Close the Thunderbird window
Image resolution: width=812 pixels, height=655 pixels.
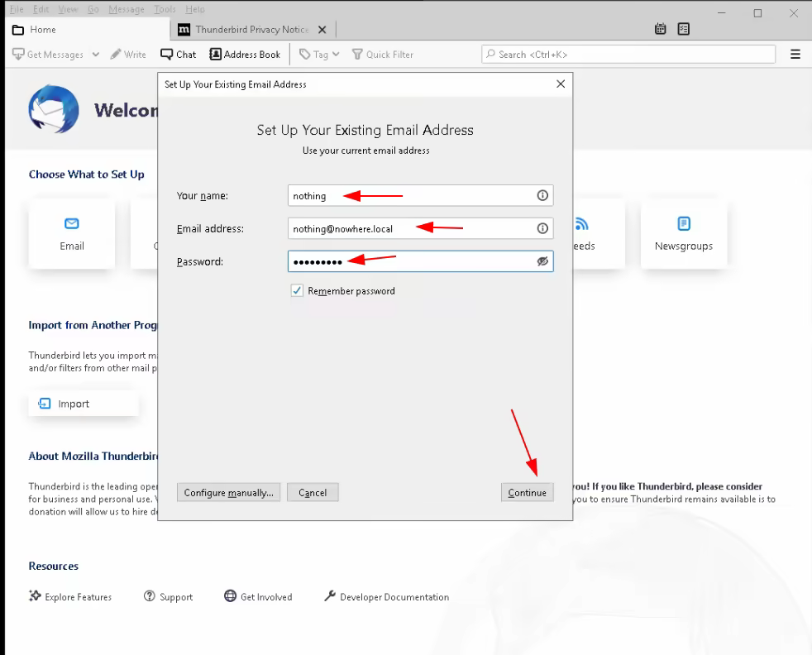pyautogui.click(x=793, y=13)
